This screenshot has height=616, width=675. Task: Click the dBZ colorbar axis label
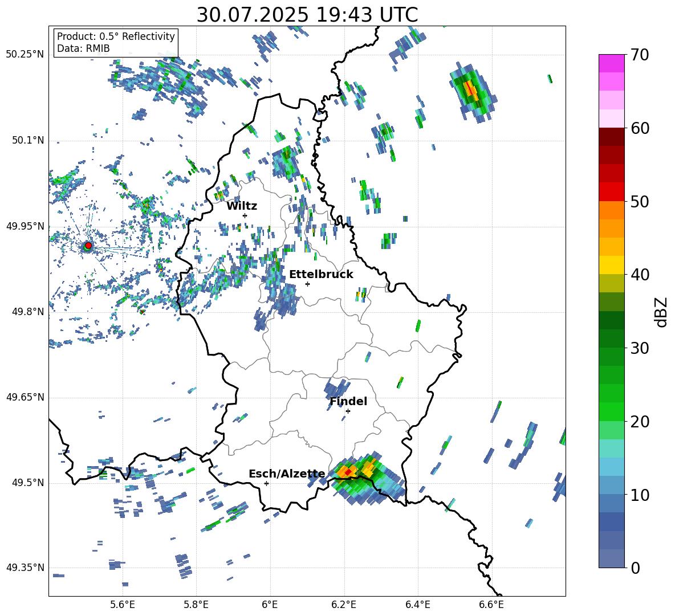662,312
